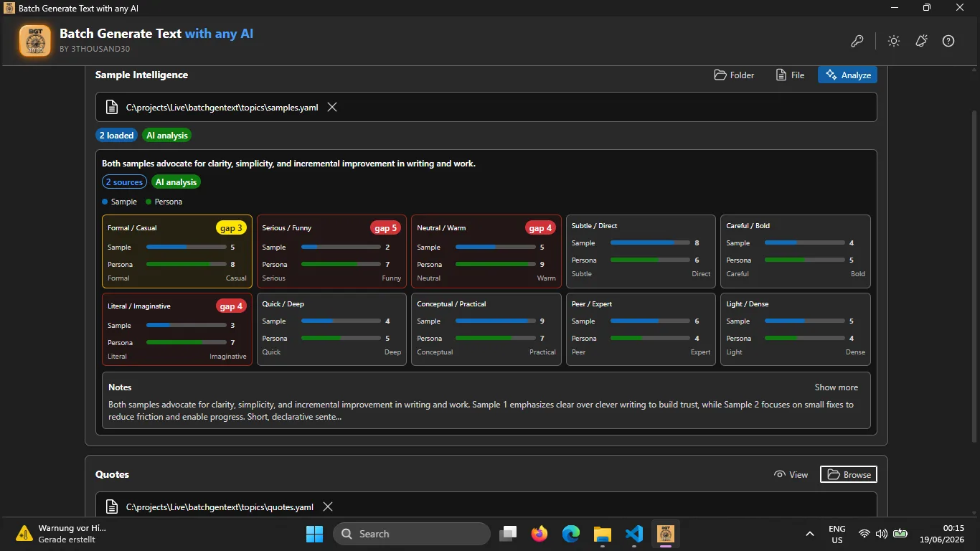
Task: Open File Explorer from the taskbar
Action: [602, 534]
